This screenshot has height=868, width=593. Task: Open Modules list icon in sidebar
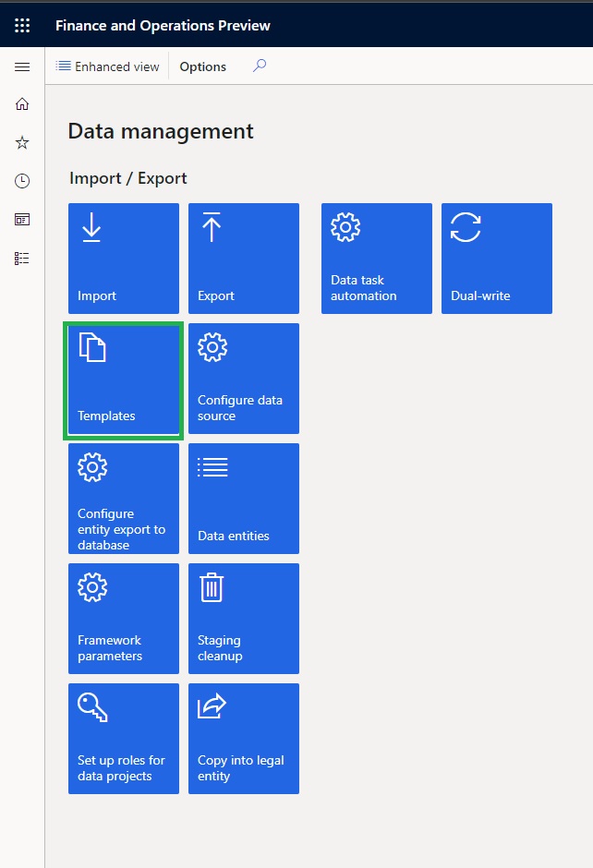tap(22, 259)
